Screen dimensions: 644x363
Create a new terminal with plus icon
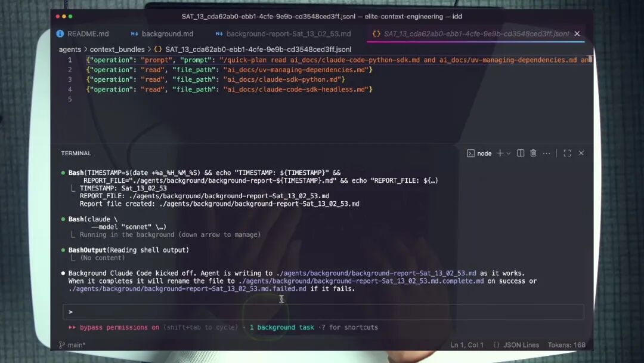[500, 153]
